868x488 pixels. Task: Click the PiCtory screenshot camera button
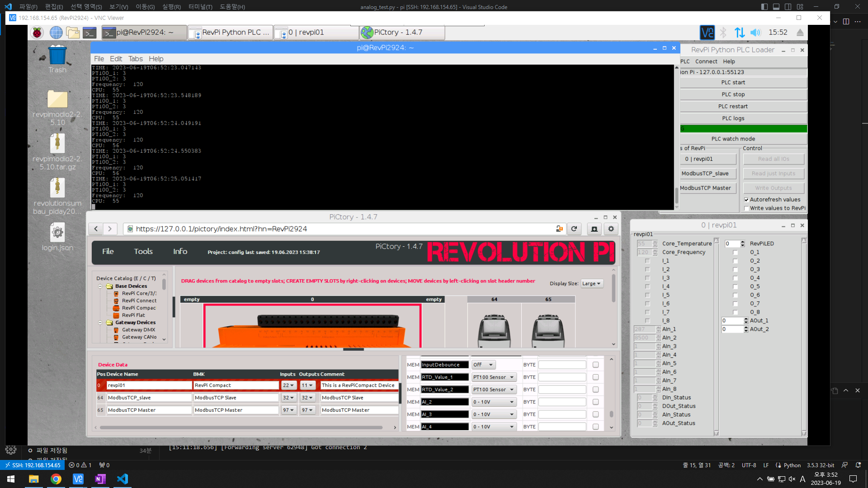click(594, 229)
